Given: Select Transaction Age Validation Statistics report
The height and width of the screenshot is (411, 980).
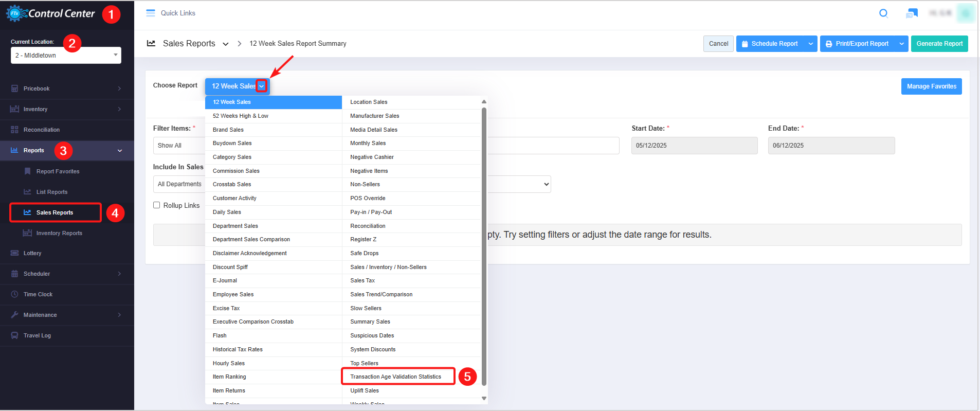Looking at the screenshot, I should 395,377.
